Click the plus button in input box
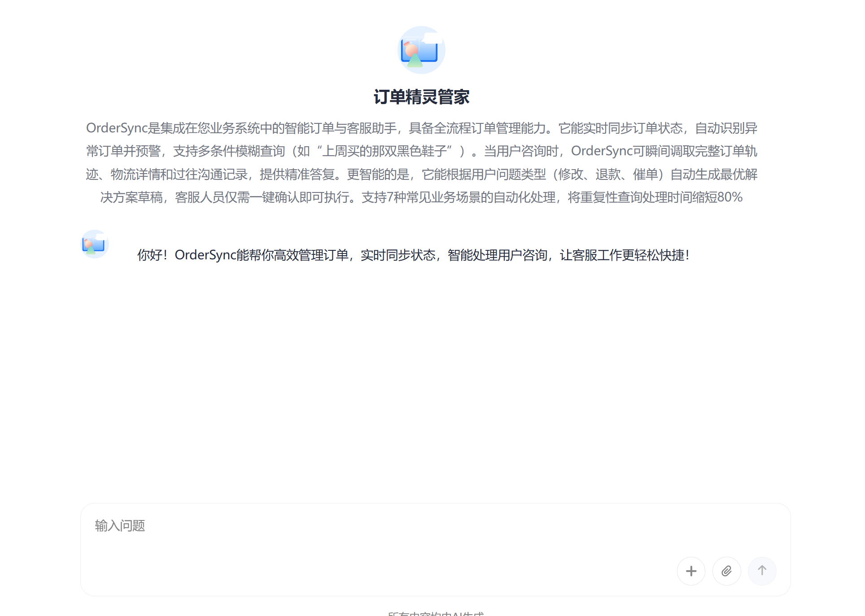This screenshot has height=616, width=865. coord(691,571)
